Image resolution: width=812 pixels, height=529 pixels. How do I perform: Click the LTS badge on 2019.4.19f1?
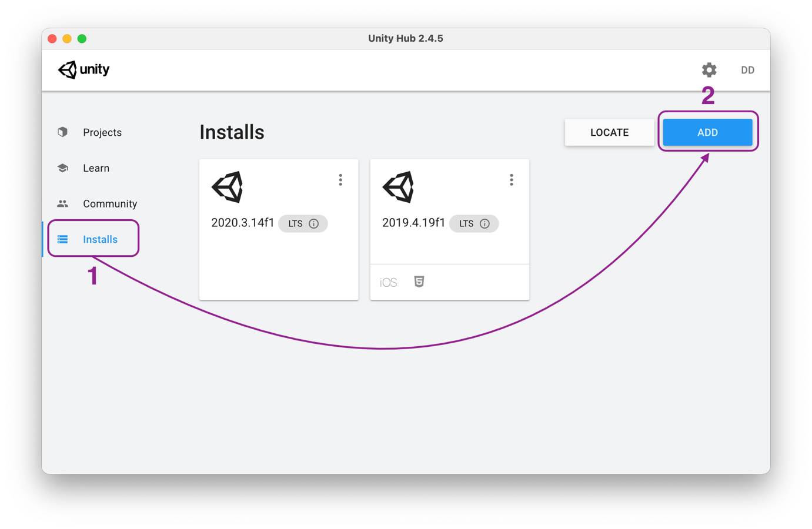(x=474, y=223)
